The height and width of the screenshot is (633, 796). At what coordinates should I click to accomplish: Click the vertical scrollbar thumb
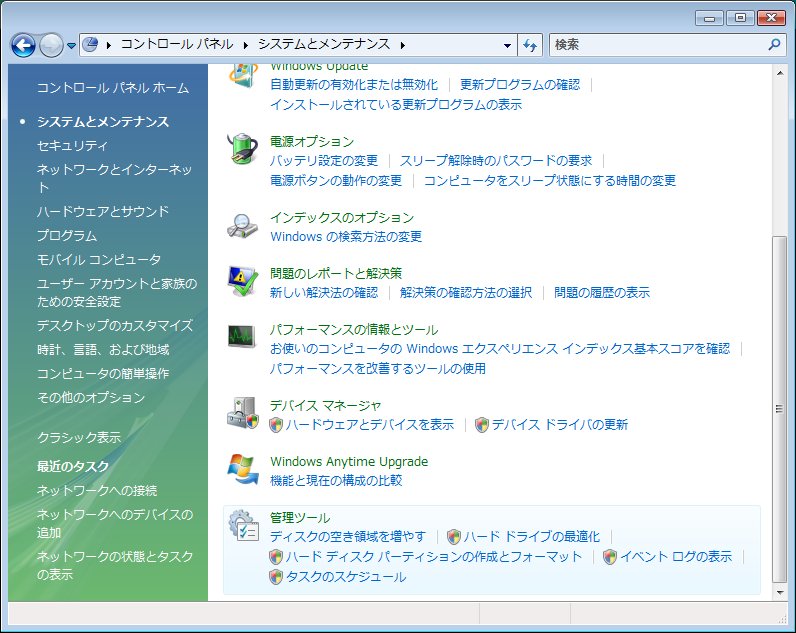tap(779, 409)
